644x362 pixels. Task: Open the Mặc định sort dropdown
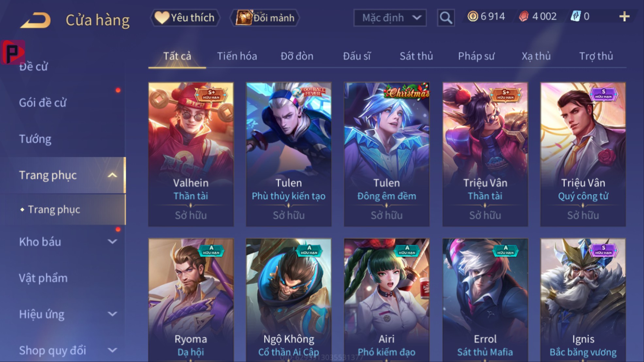pos(390,18)
